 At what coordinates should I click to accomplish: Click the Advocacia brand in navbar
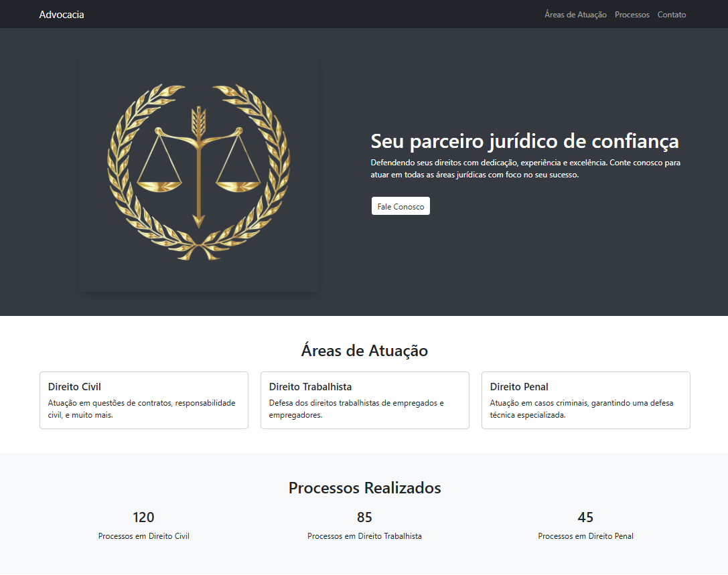point(61,14)
